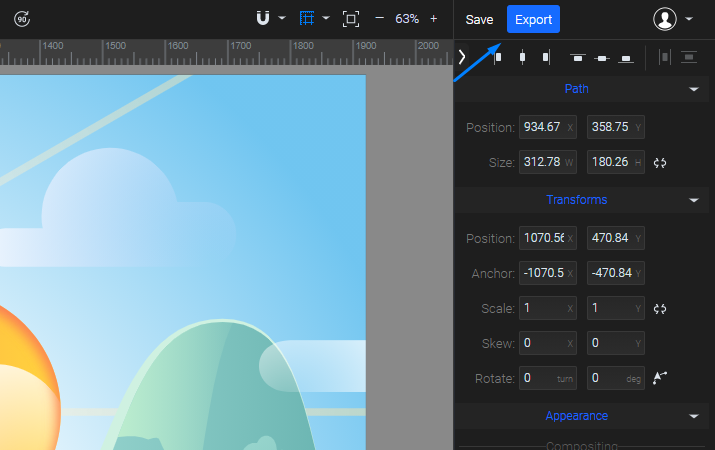Toggle the grid display icon

pos(308,19)
